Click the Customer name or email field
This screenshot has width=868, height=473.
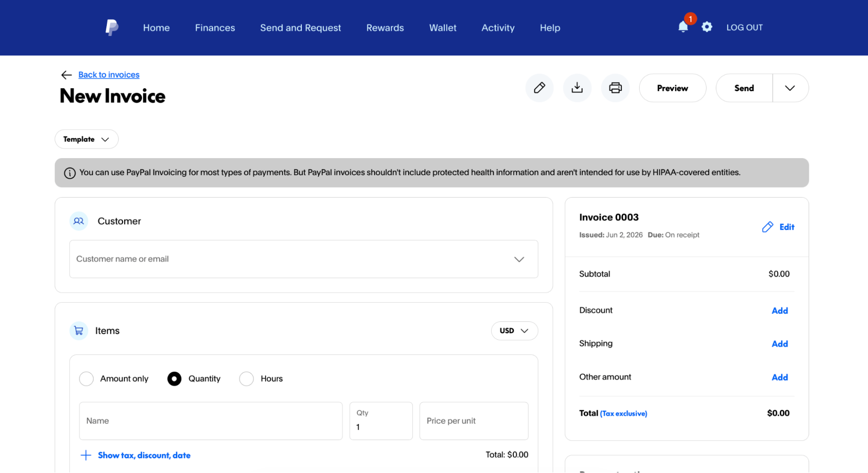tap(304, 259)
